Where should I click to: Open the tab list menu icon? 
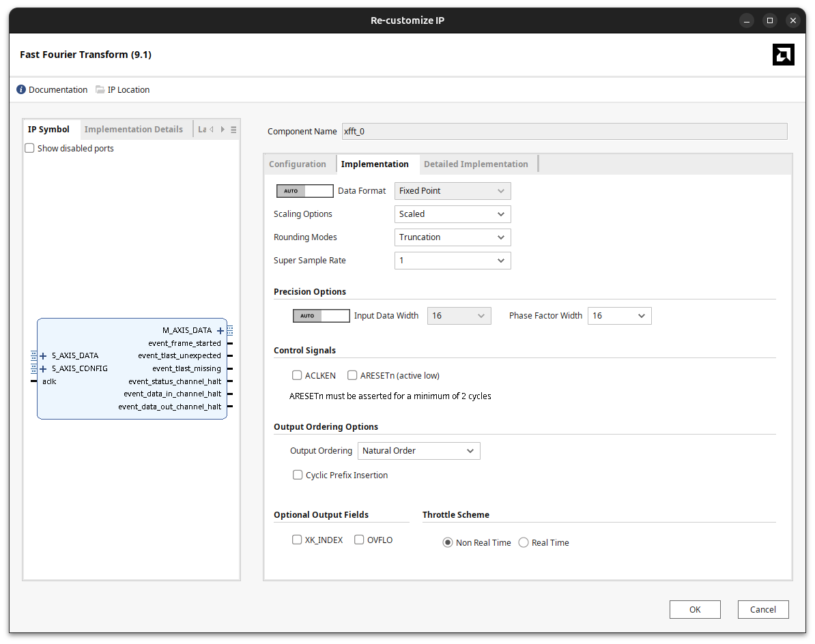tap(233, 130)
